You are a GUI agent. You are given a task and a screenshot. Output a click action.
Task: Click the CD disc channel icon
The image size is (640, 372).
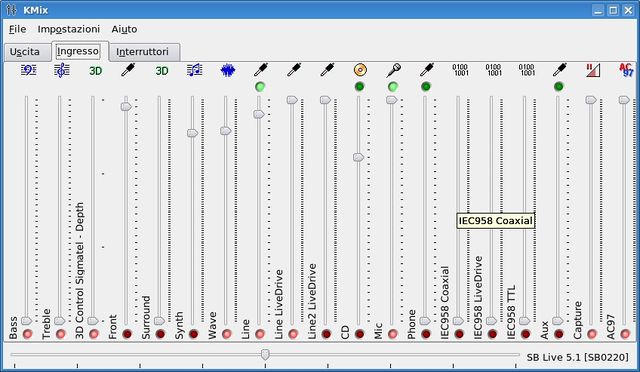[x=360, y=70]
